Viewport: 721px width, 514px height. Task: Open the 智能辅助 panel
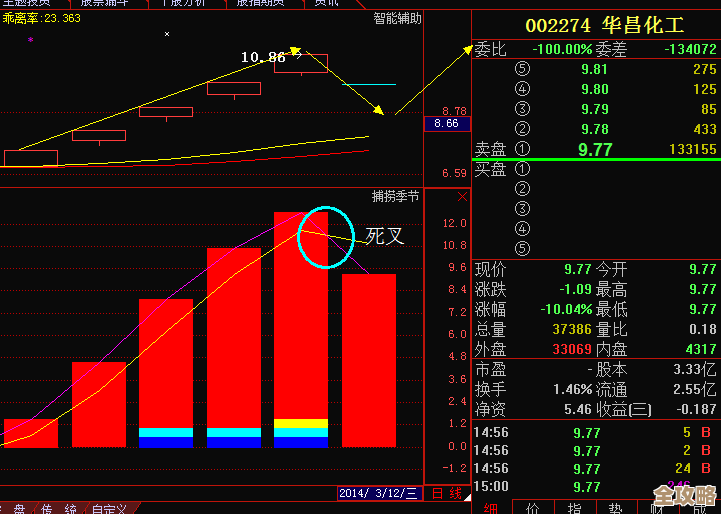tap(397, 18)
